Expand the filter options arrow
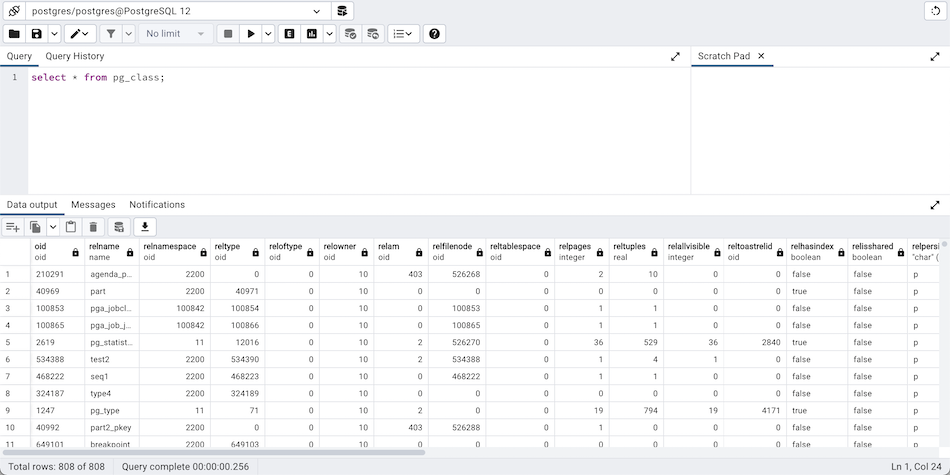This screenshot has height=475, width=950. coord(128,34)
